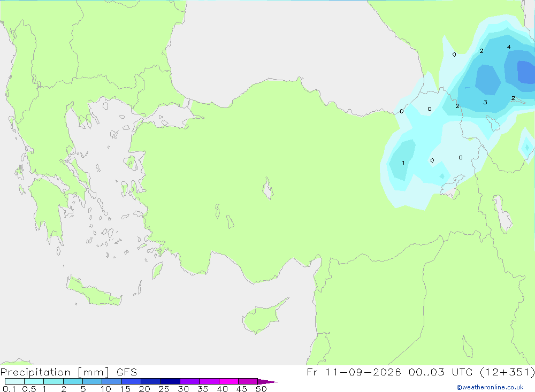Click the date 'Fr 11-09-2026' text

click(x=354, y=372)
